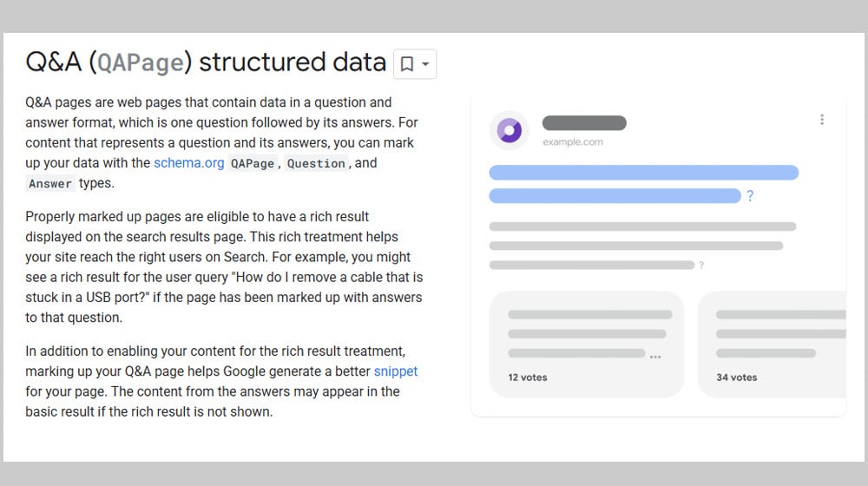
Task: Select the answer card with 12 votes
Action: pos(587,345)
